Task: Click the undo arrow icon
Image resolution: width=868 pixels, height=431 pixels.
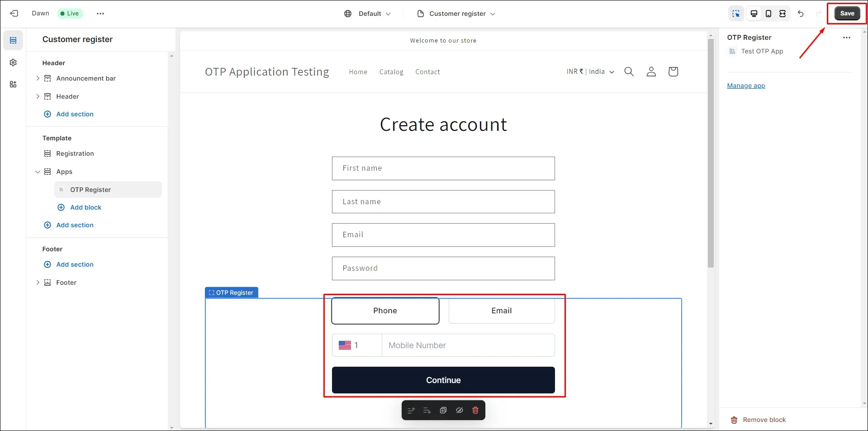Action: pos(801,14)
